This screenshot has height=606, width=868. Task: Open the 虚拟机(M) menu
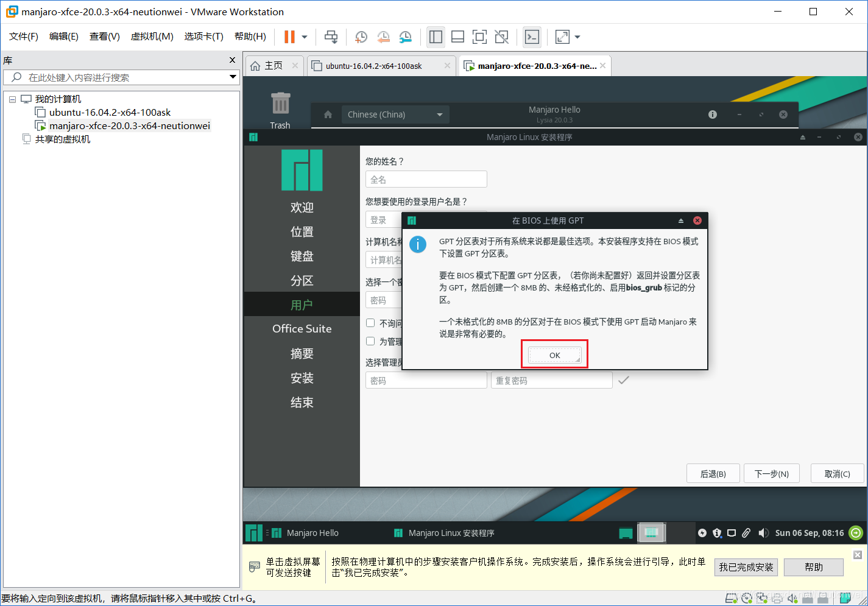[x=152, y=37]
